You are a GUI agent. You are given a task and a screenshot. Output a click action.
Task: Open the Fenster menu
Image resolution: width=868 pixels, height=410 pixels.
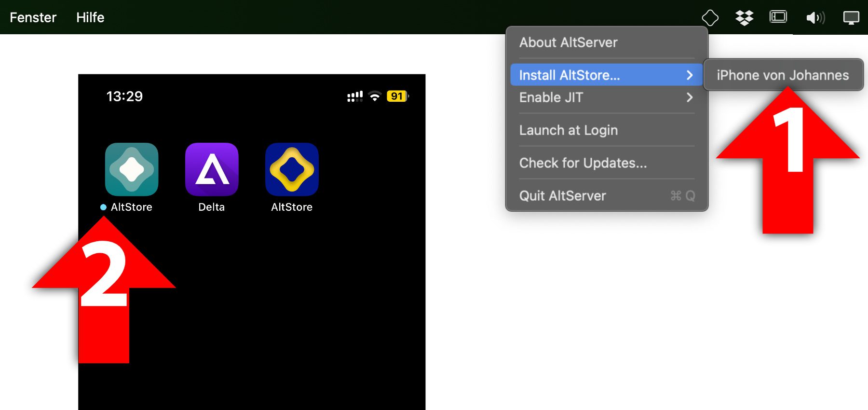click(33, 17)
